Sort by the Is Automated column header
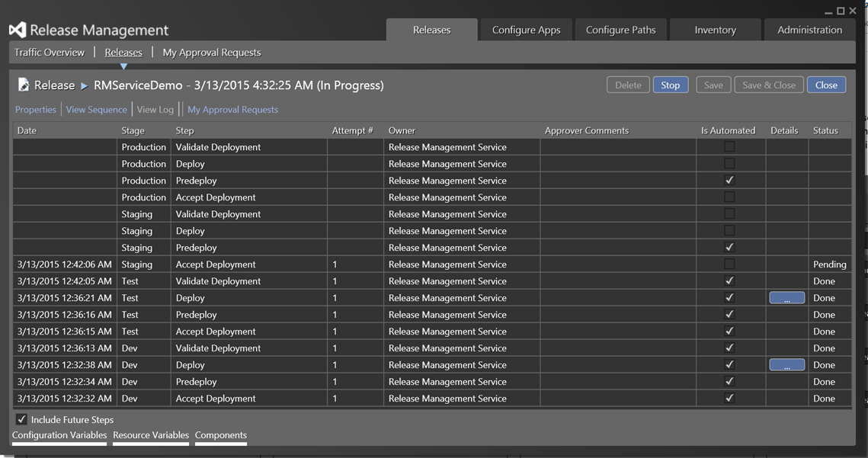Image resolution: width=868 pixels, height=458 pixels. pos(728,131)
